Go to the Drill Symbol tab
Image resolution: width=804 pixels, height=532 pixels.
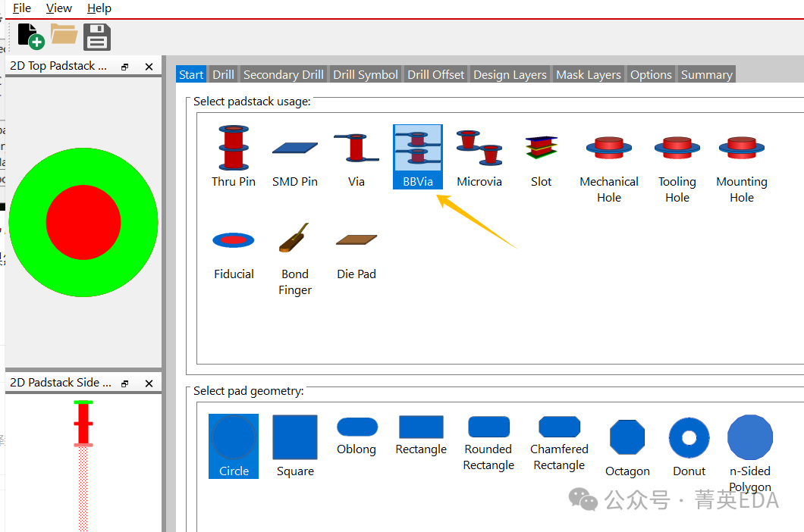pos(366,74)
